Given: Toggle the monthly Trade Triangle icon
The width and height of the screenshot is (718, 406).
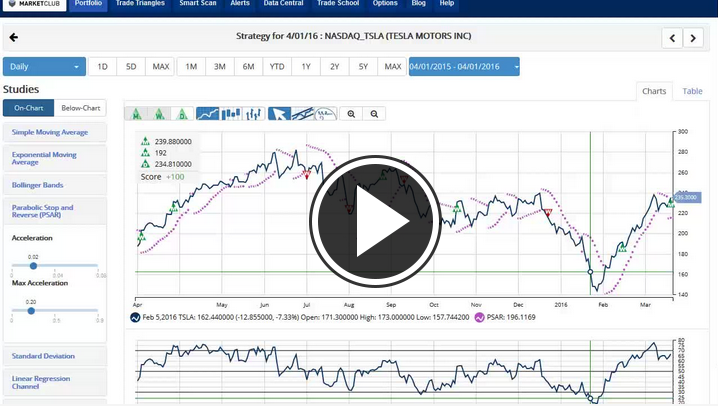Looking at the screenshot, I should click(x=136, y=114).
